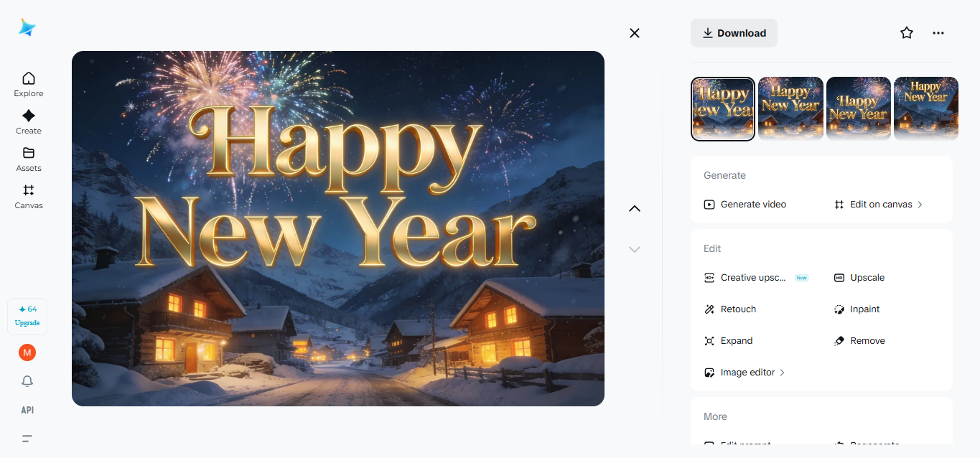The width and height of the screenshot is (980, 458).
Task: Click the Upgrade credits button
Action: 27,317
